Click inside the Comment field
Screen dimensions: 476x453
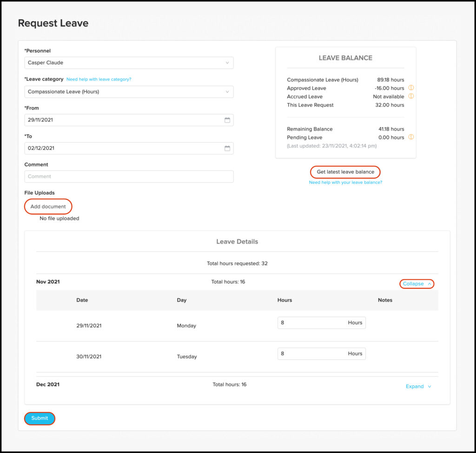pos(129,176)
